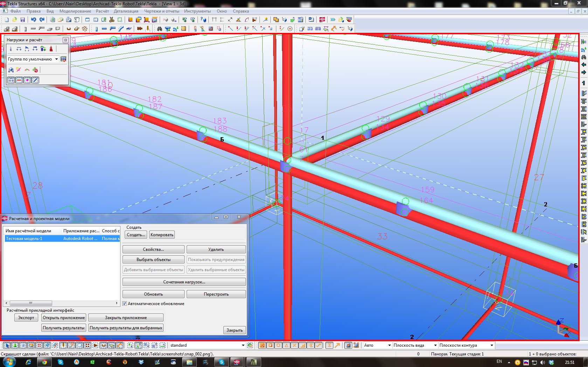
Task: Click the red wind load generator icon
Action: [51, 49]
